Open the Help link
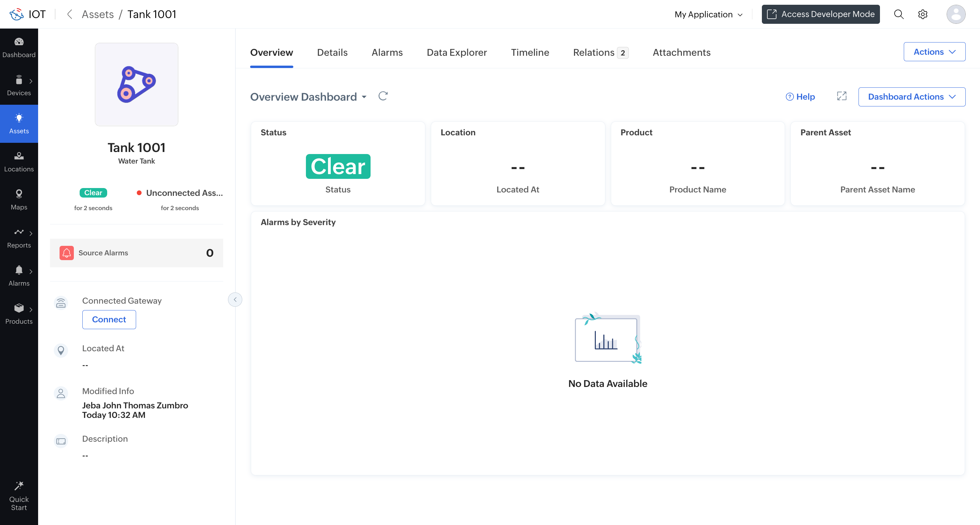 [800, 97]
